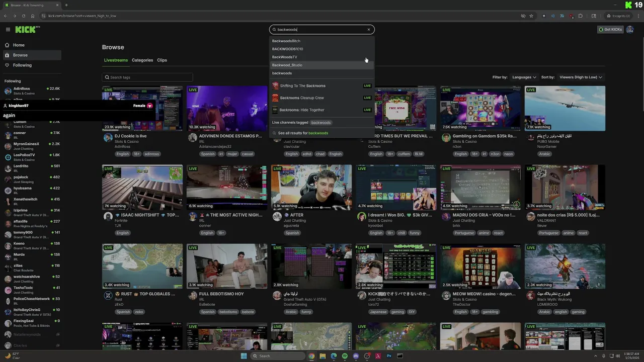
Task: Open the ADIVINEN DONDE ESTAMOS stream thumbnail
Action: (227, 109)
